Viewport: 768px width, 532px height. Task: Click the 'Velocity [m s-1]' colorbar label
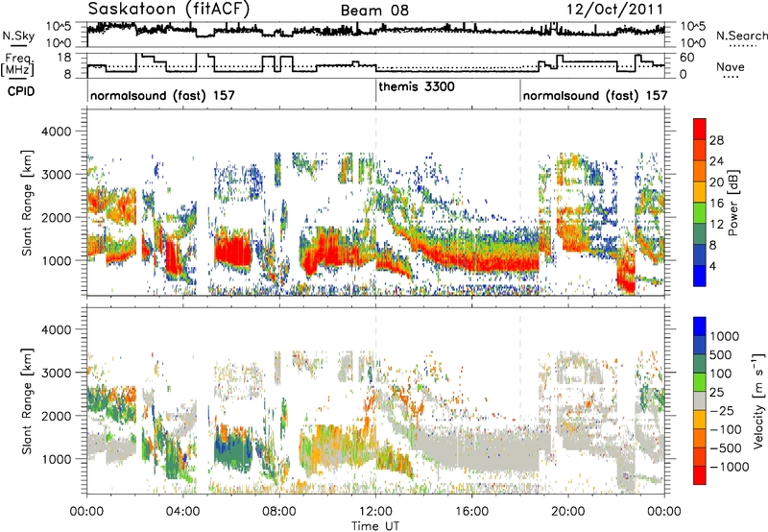[758, 400]
